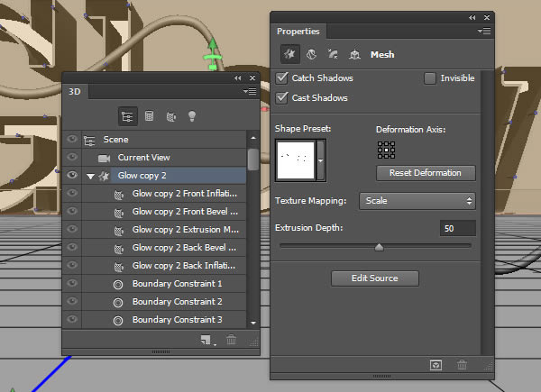The width and height of the screenshot is (541, 392).
Task: Click 3D panel scrollbar thumb
Action: point(253,160)
